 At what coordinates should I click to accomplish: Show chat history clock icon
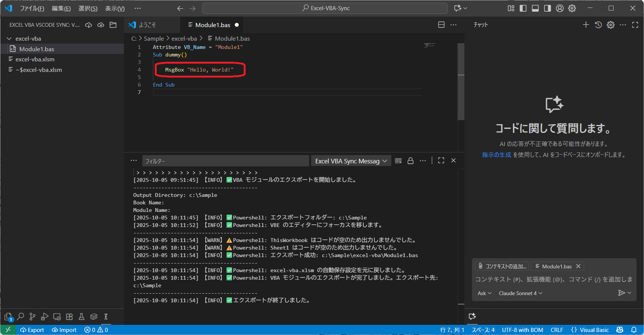click(x=598, y=25)
